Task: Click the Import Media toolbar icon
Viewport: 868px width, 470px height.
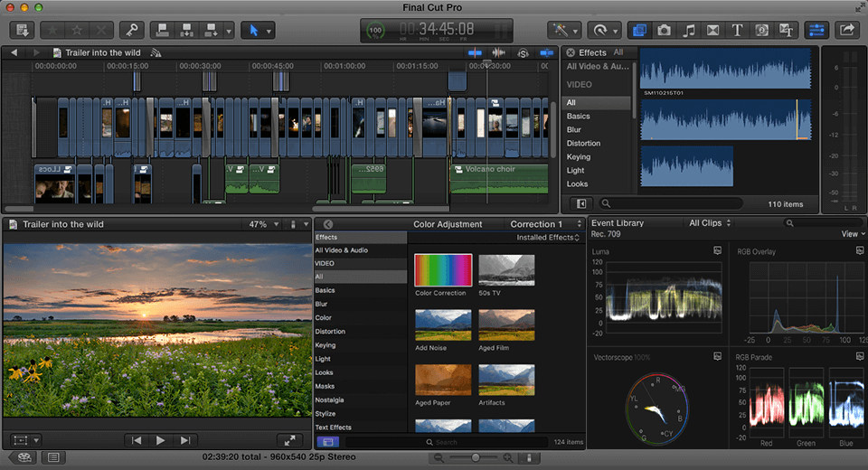Action: [x=22, y=30]
